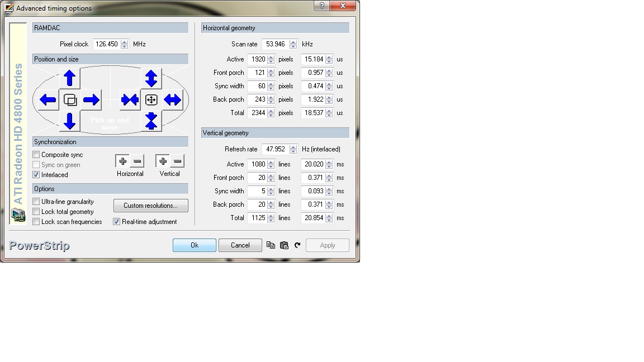Viewport: 644px width, 362px height.
Task: Uncheck the Interlaced checkbox
Action: pyautogui.click(x=36, y=175)
